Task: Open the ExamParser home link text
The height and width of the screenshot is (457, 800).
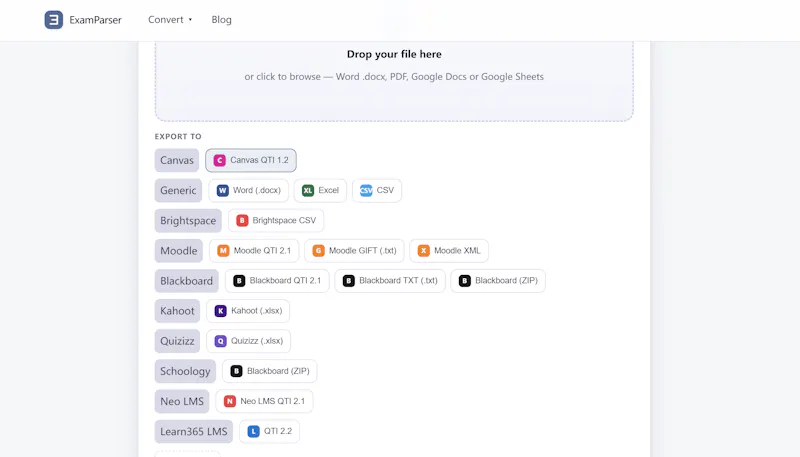Action: [95, 20]
